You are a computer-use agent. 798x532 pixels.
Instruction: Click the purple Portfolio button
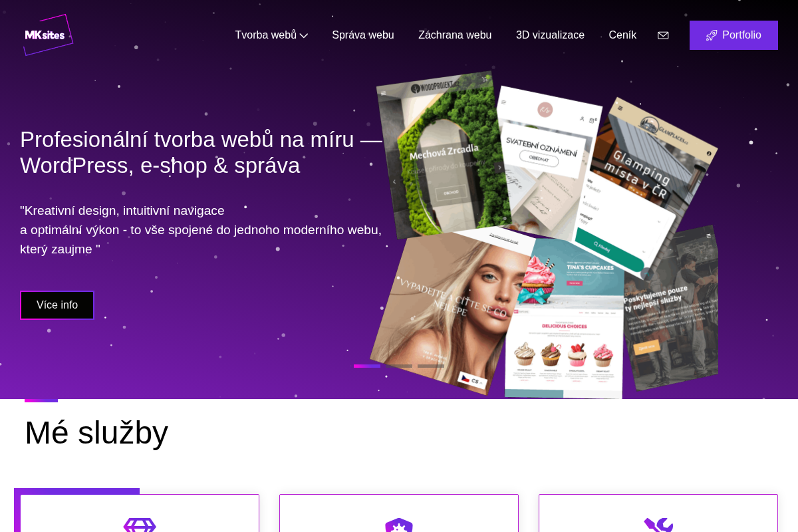(733, 35)
